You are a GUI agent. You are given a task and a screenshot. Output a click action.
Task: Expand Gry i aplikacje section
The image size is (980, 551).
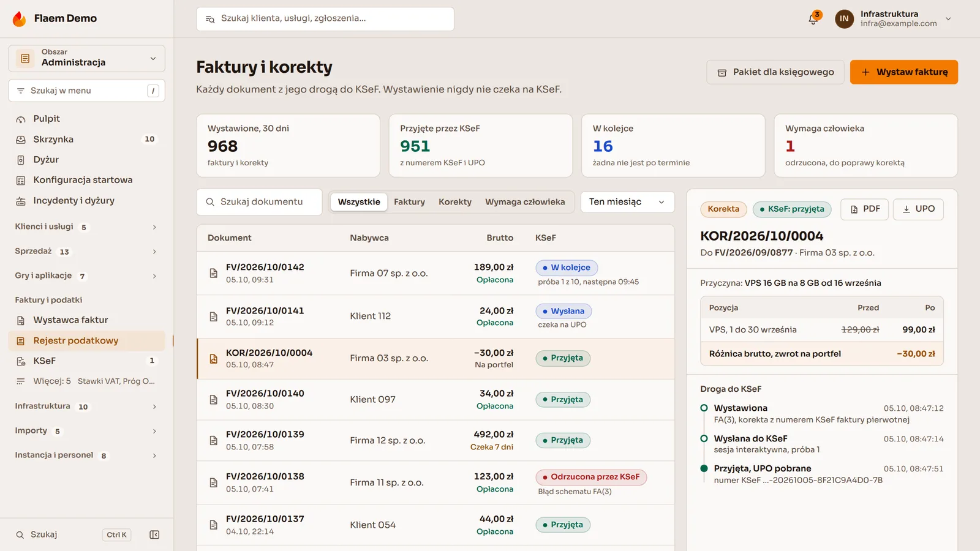87,276
